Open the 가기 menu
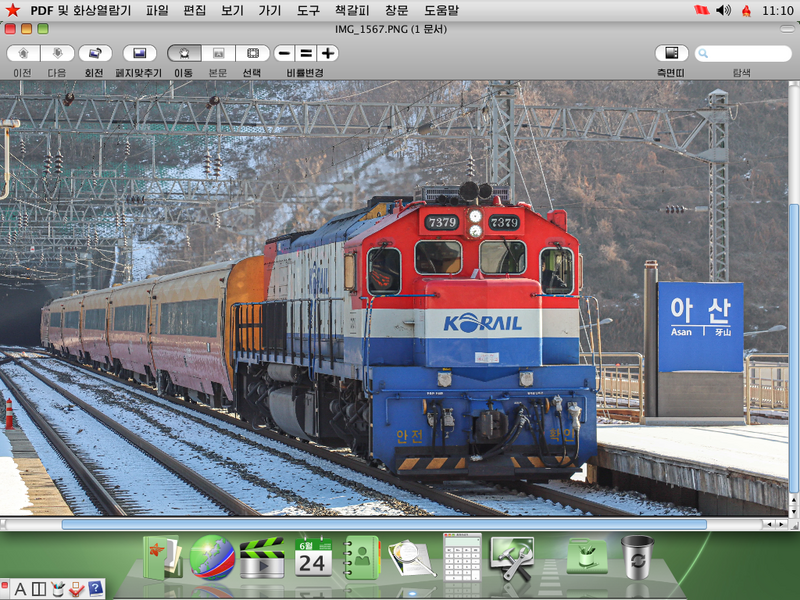Viewport: 800px width, 600px height. pos(270,10)
